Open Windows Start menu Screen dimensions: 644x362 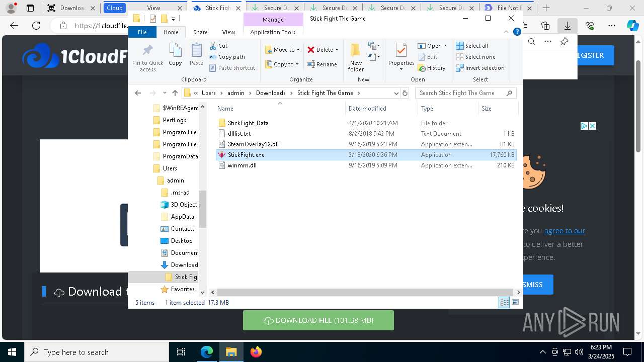coord(12,352)
